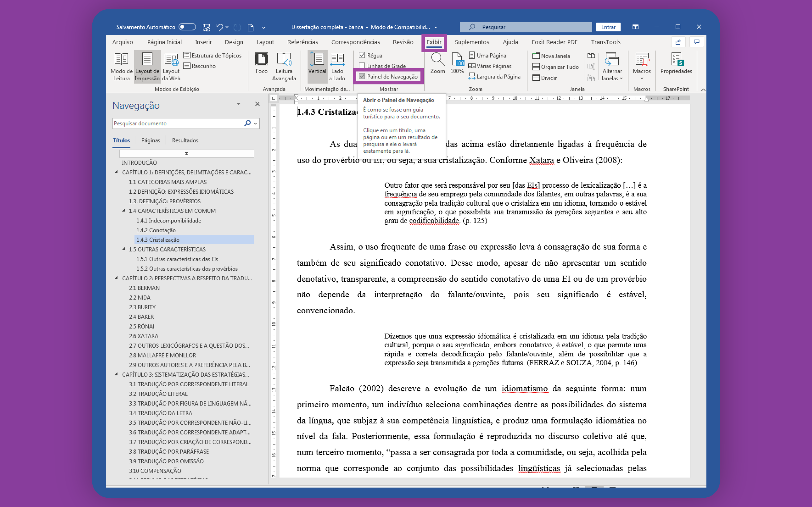Collapse 1.4 CARACTERÍSTICAS EM COMUM section
812x507 pixels.
(124, 211)
